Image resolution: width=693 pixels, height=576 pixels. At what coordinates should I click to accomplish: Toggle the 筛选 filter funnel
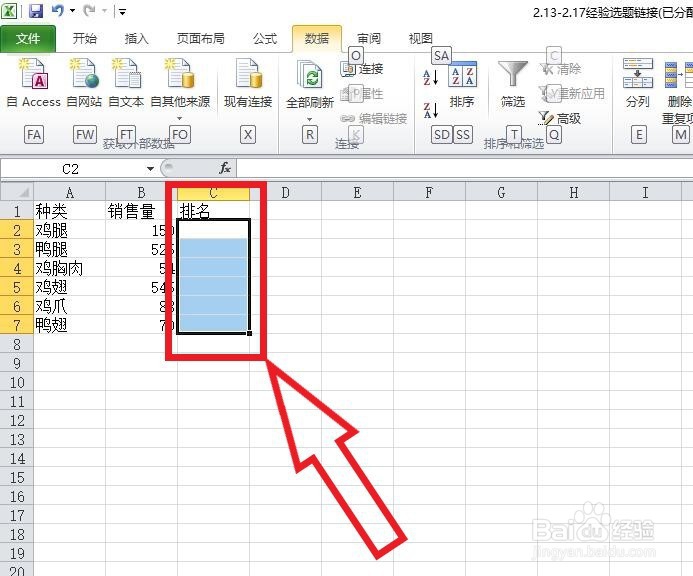click(513, 84)
